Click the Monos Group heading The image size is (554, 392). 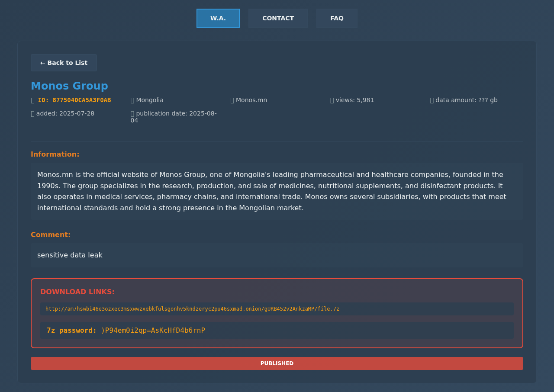click(x=69, y=86)
